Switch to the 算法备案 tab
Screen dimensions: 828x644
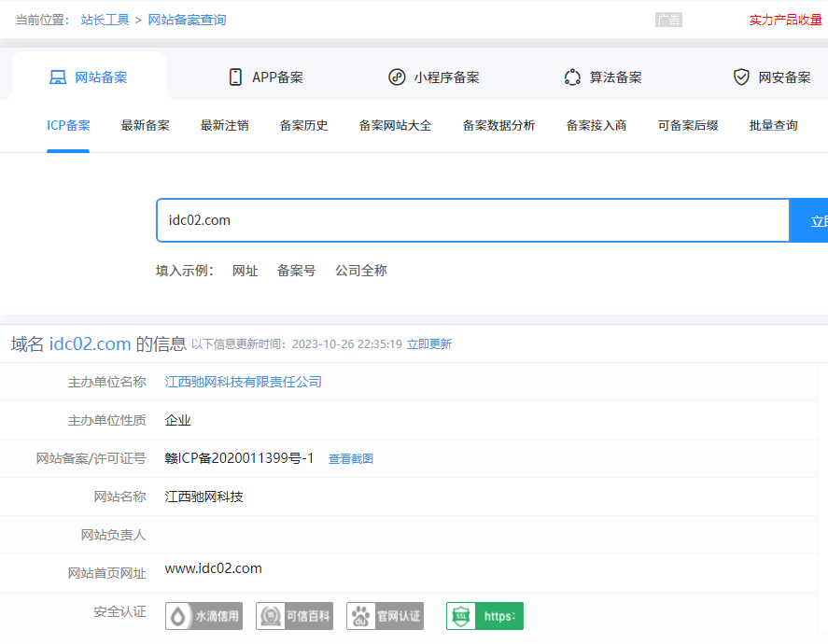click(603, 77)
